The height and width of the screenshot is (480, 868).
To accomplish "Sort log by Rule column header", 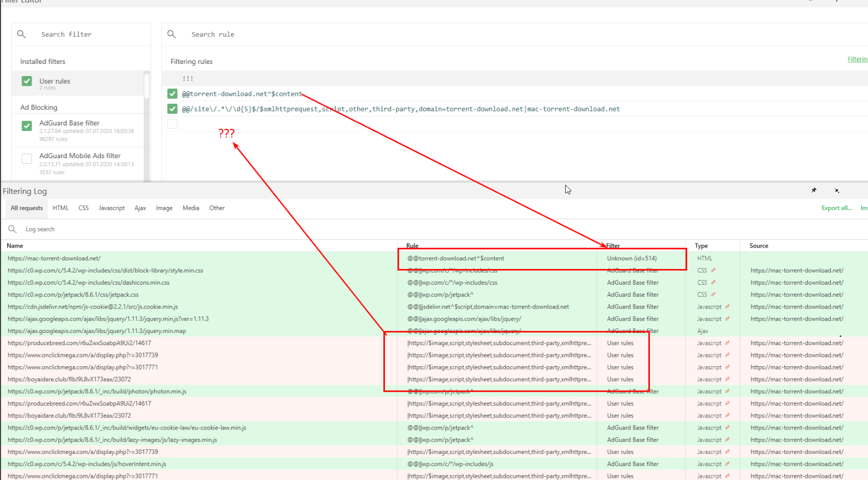I will tap(412, 246).
